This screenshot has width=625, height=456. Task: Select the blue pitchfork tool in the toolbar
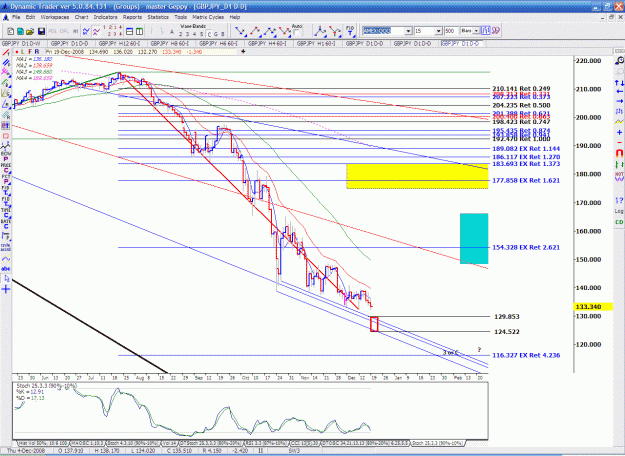(x=320, y=31)
